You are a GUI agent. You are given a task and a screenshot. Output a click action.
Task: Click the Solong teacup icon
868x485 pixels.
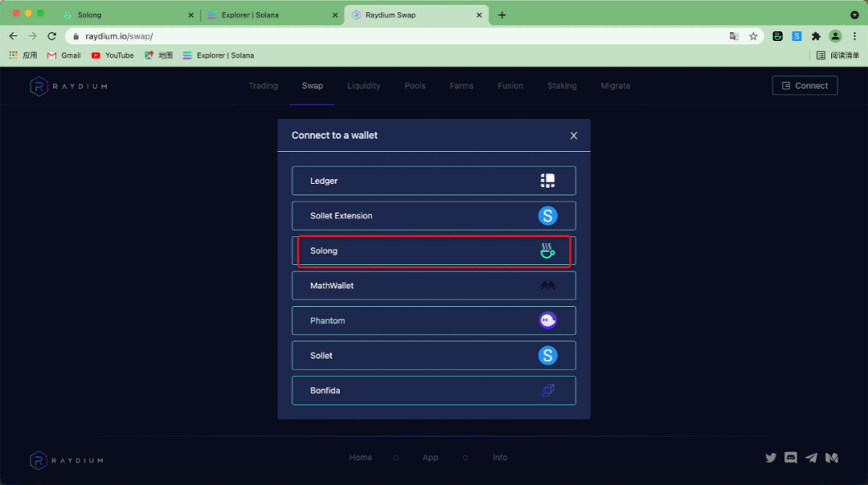pyautogui.click(x=547, y=251)
